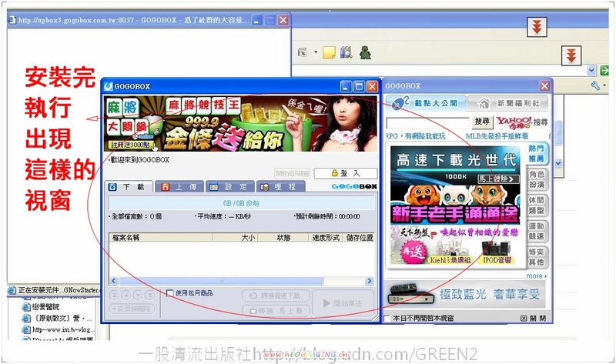
Task: Click the 馬上體驗 button on the ad
Action: tap(498, 179)
